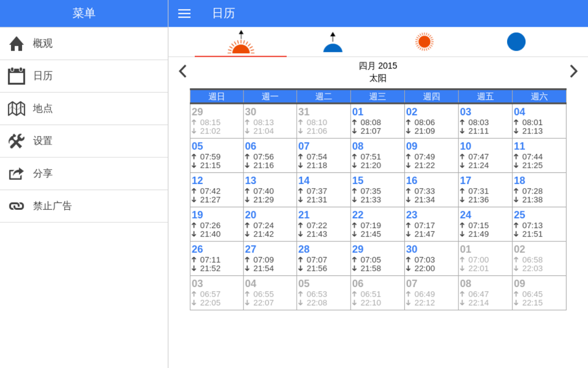Click the calendar icon beside 日历
Screen dimensions: 588x368
coord(16,76)
